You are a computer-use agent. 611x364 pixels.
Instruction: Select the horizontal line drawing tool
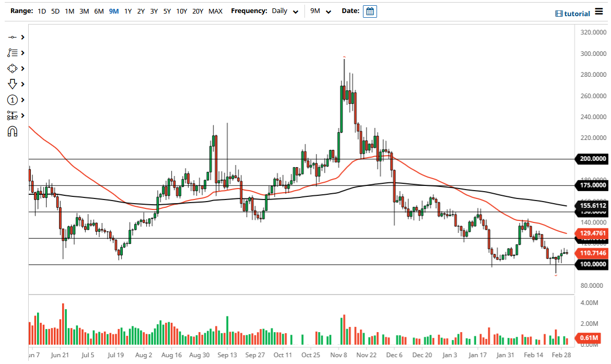(x=13, y=37)
